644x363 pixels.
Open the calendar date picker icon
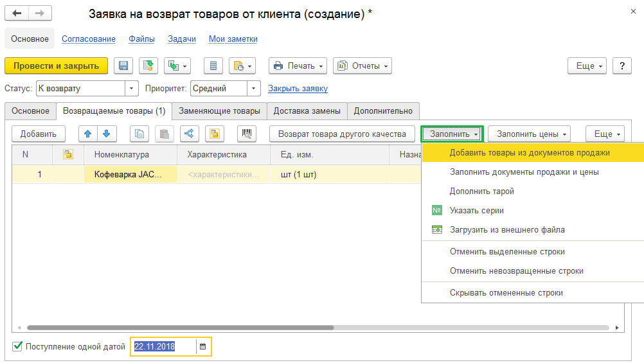point(203,347)
